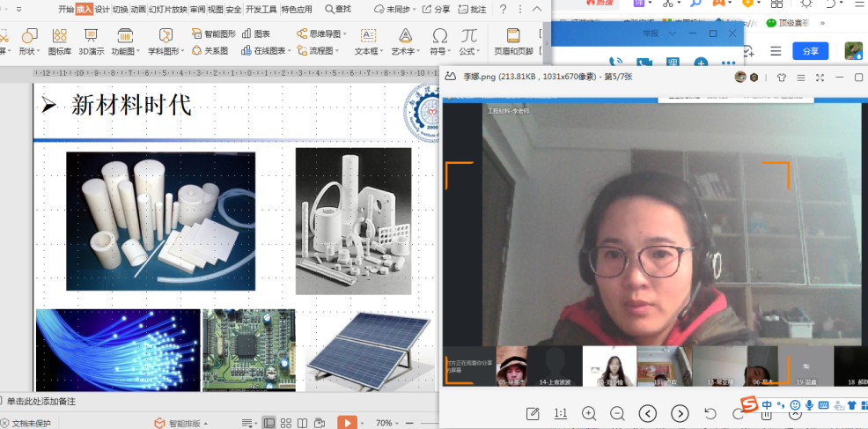Switch to the 设计 ribbon tab
Viewport: 868px width, 429px height.
pos(102,10)
